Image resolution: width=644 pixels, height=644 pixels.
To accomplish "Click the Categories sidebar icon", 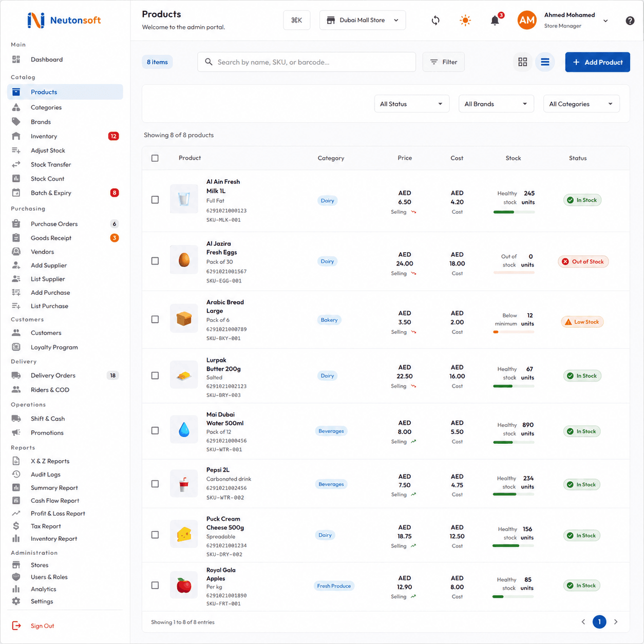I will 16,107.
